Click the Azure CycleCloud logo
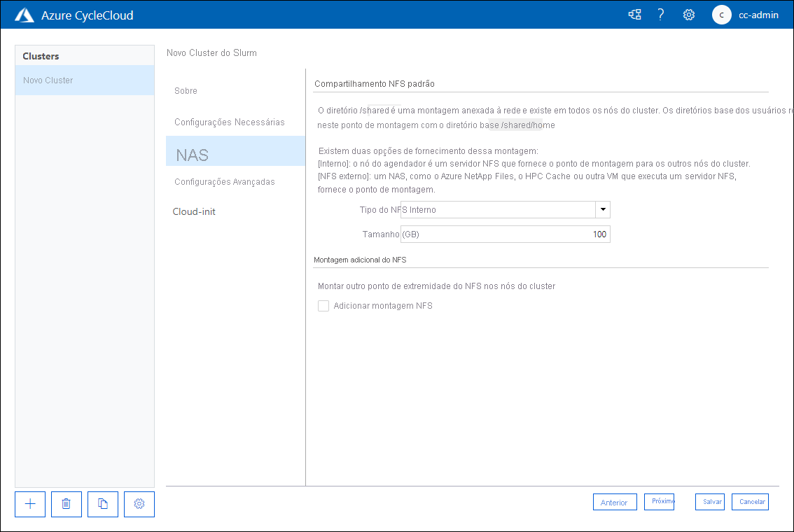This screenshot has width=794, height=532. [25, 14]
